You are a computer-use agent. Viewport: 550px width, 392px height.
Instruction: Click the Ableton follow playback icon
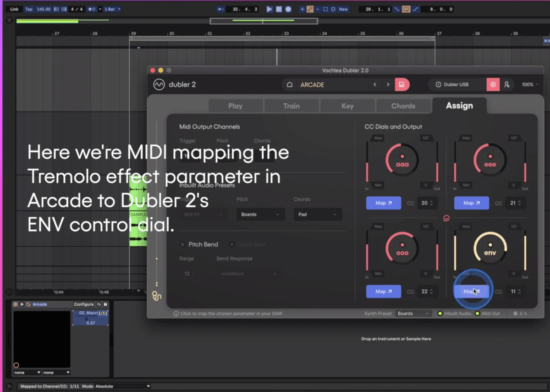click(x=221, y=9)
